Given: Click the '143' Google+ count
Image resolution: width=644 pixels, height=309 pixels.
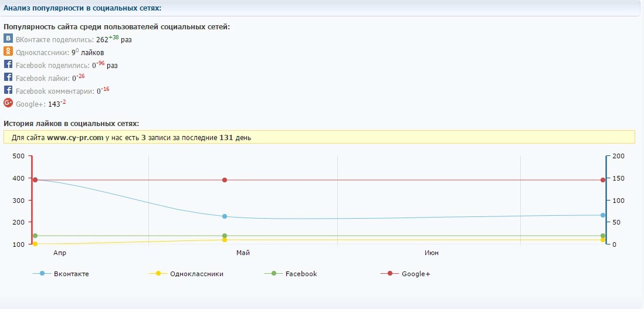Looking at the screenshot, I should (x=54, y=104).
